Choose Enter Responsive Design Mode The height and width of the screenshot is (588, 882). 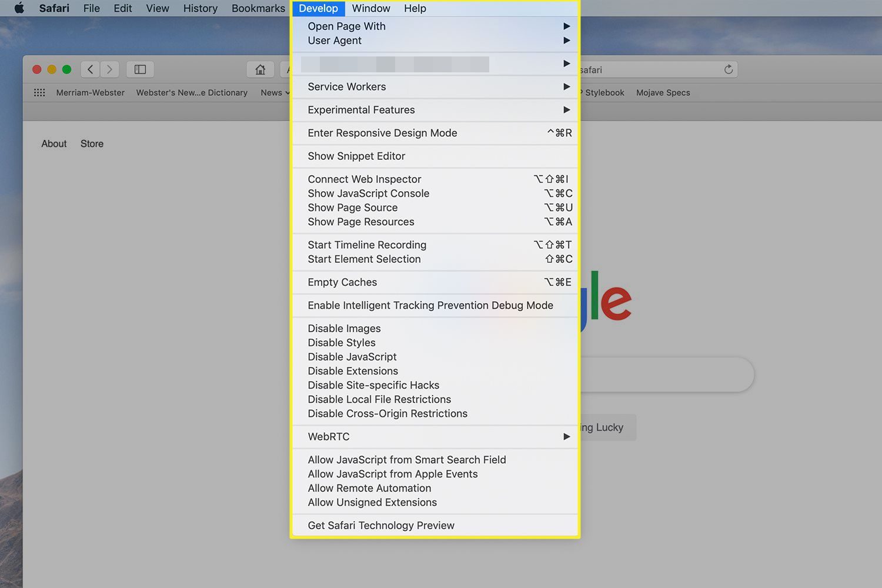coord(435,133)
